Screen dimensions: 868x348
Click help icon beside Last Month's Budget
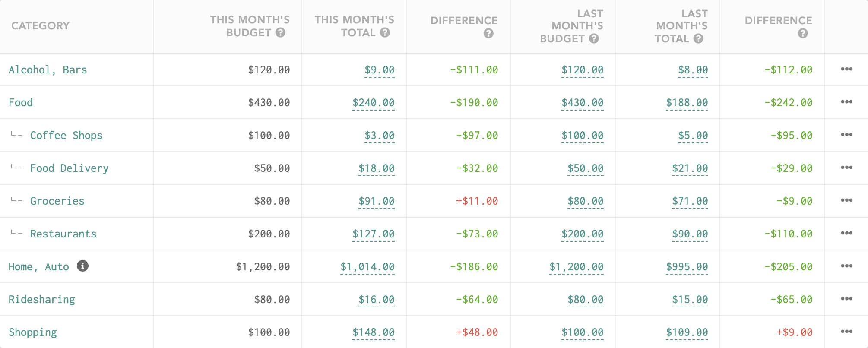tap(594, 39)
